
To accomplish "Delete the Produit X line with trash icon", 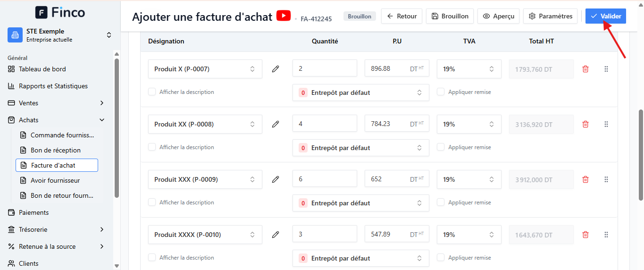I will pyautogui.click(x=585, y=69).
